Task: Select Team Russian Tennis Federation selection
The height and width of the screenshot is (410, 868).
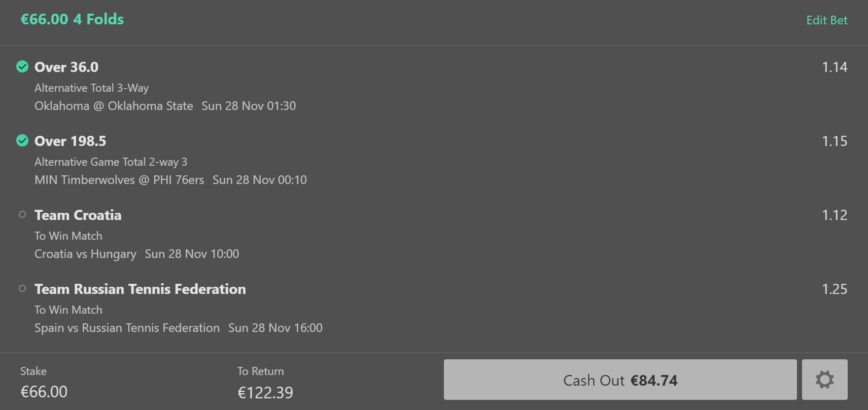Action: point(140,289)
